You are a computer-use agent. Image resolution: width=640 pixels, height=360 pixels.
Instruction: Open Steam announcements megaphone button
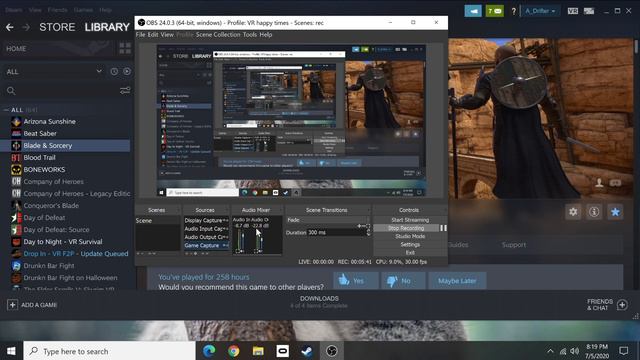pos(473,11)
